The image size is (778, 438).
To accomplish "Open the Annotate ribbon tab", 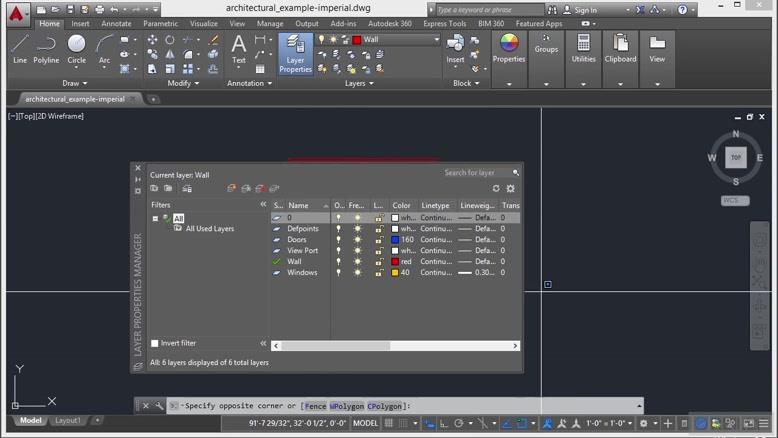I will pyautogui.click(x=116, y=23).
